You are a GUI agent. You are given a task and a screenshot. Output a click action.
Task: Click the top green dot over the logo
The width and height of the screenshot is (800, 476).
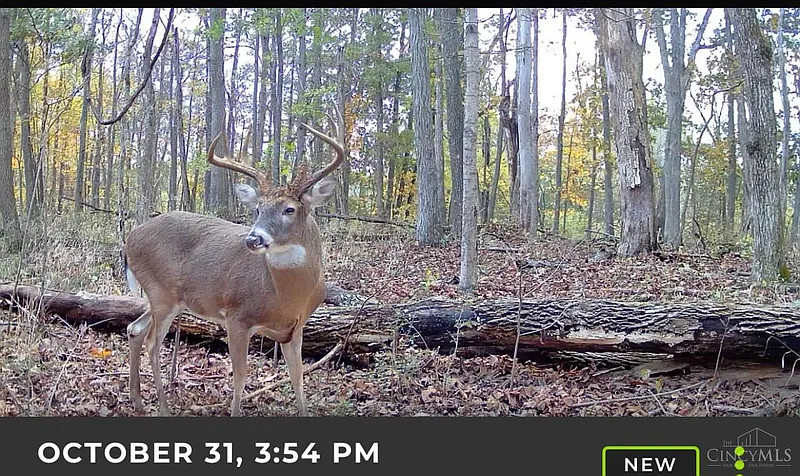click(739, 451)
